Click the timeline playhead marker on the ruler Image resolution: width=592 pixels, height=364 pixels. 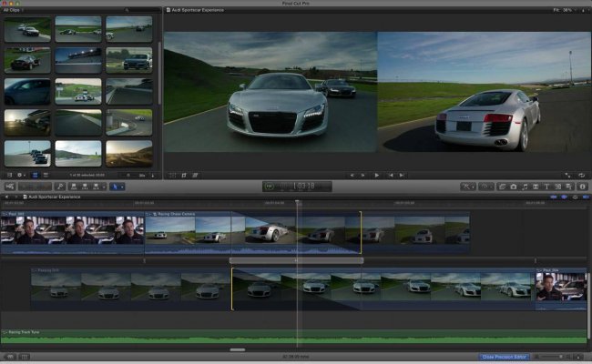pyautogui.click(x=298, y=203)
